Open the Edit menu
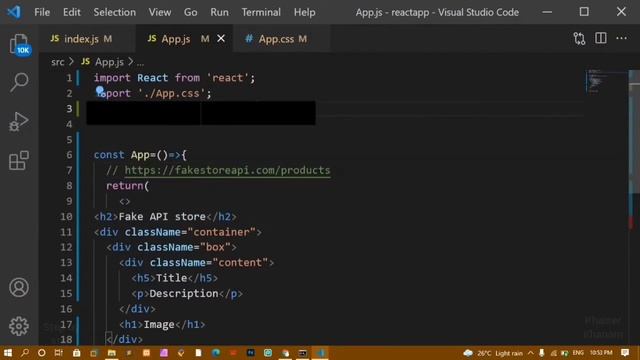Viewport: 640px width, 360px height. point(72,12)
